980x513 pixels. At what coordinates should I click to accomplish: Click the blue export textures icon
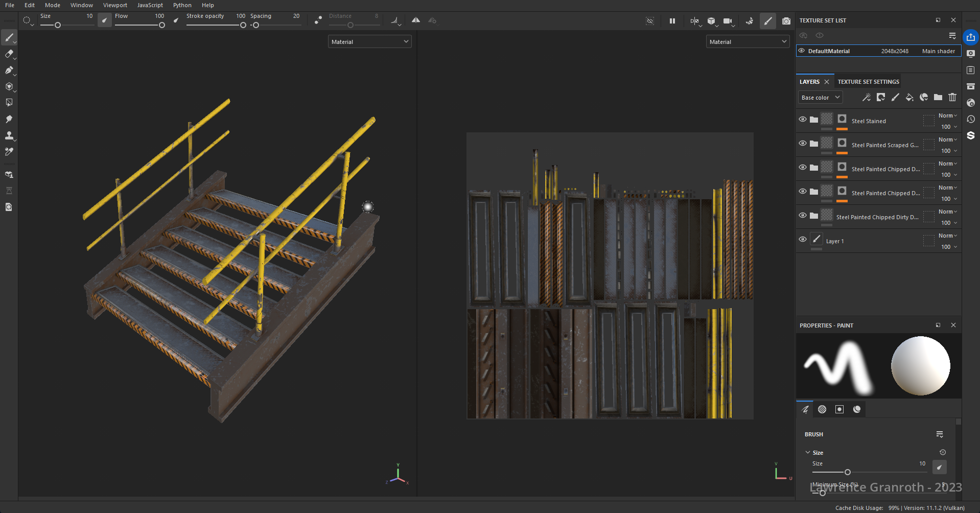click(971, 37)
